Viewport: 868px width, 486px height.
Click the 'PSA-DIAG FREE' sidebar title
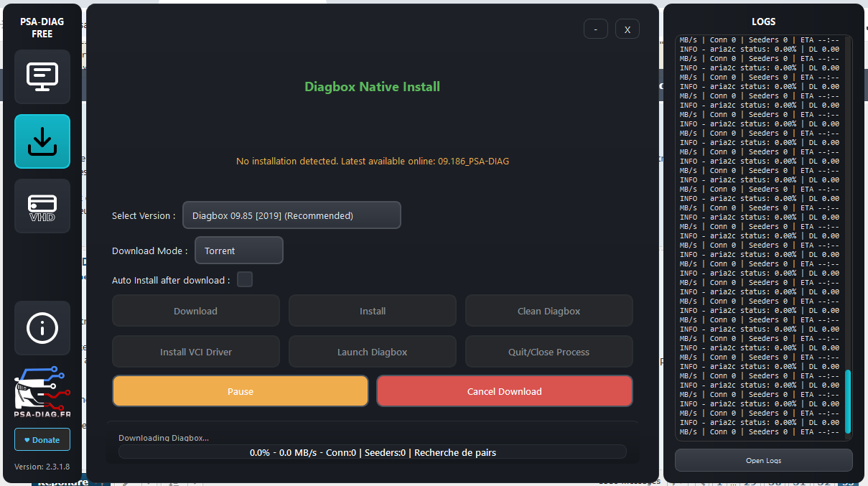point(42,27)
